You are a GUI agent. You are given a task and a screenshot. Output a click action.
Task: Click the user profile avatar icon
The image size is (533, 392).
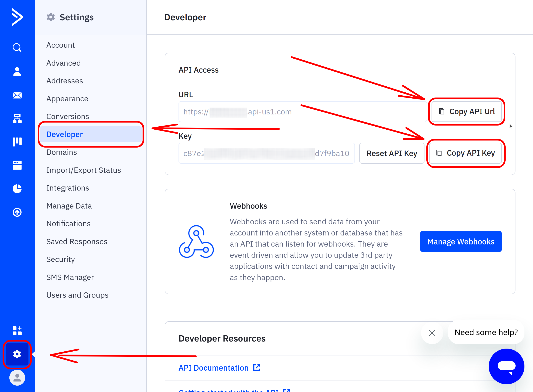click(x=17, y=377)
